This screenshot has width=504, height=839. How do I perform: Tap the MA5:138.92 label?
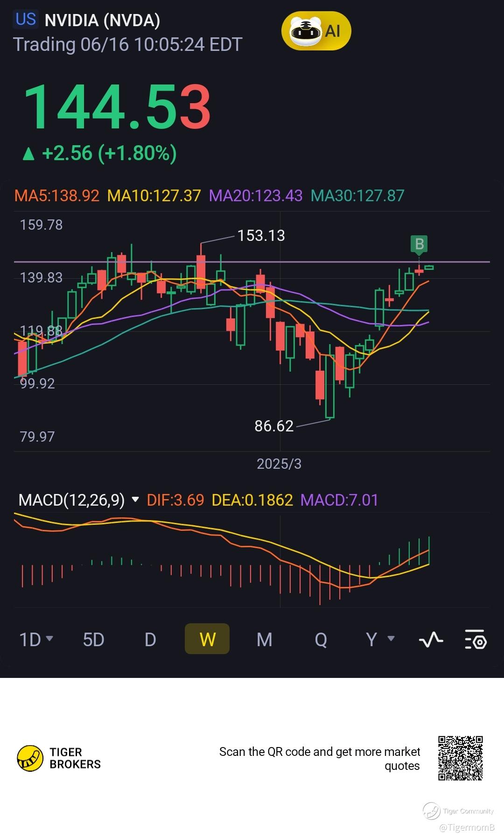57,196
